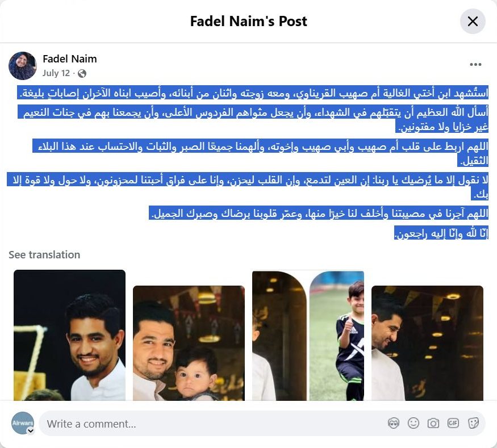Open Fadel Naim's profile picture
This screenshot has width=497, height=448.
tap(23, 66)
